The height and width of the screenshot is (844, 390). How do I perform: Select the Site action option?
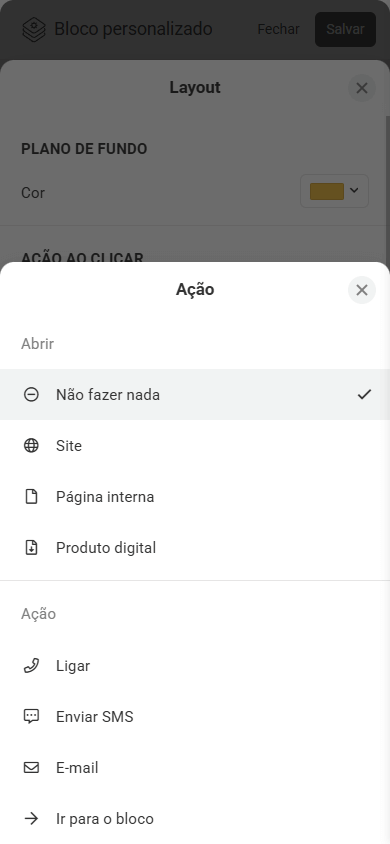click(x=195, y=446)
